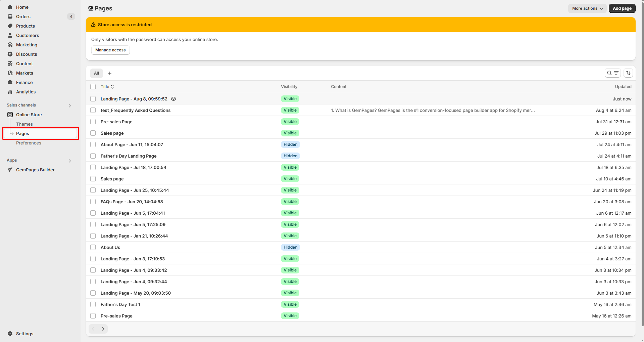Go to next page of results
This screenshot has width=644, height=342.
(x=103, y=329)
